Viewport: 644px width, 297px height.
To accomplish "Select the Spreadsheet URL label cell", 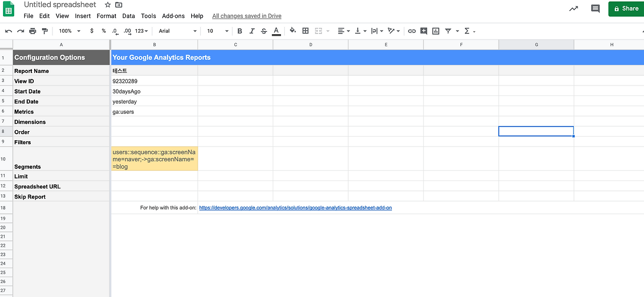I will coord(61,186).
